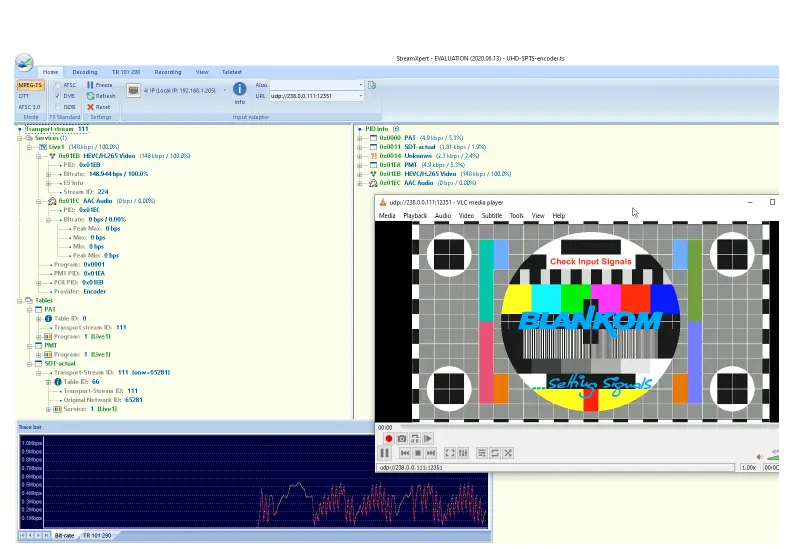Select Provider: Encoder entry
Image resolution: width=804 pixels, height=549 pixels.
79,292
